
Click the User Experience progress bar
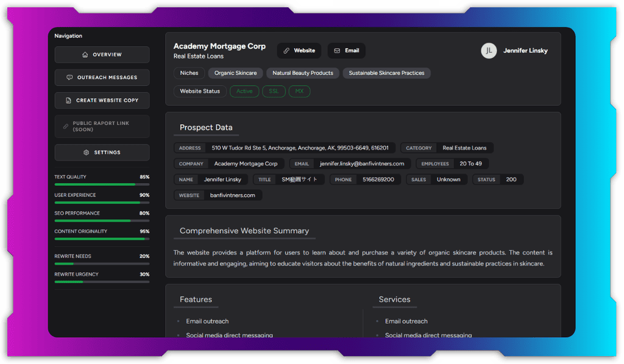[x=102, y=203]
